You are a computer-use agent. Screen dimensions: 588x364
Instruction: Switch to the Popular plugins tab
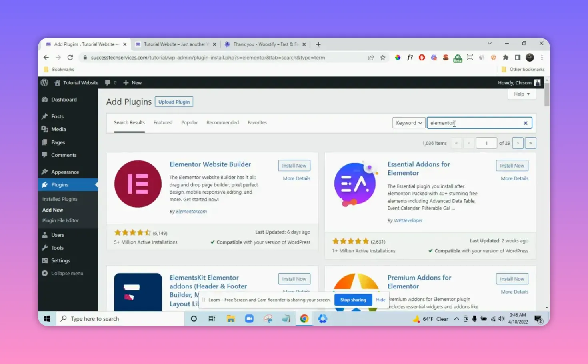(x=189, y=122)
